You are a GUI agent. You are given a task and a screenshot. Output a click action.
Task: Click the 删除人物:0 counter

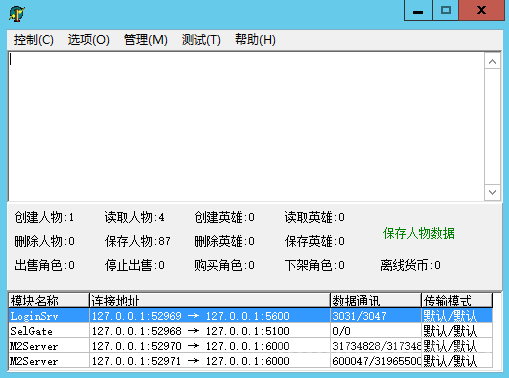pyautogui.click(x=44, y=241)
